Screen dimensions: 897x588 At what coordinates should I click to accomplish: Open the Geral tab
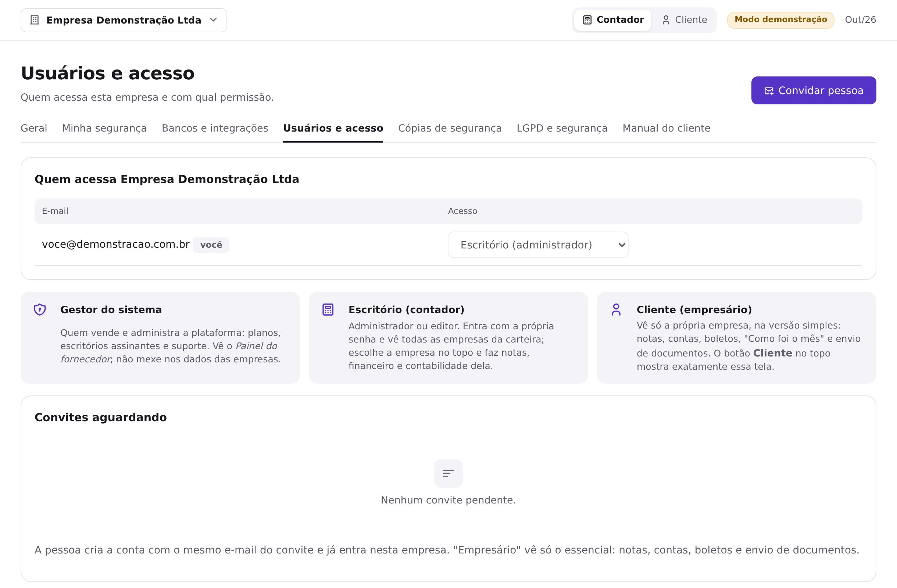tap(34, 129)
